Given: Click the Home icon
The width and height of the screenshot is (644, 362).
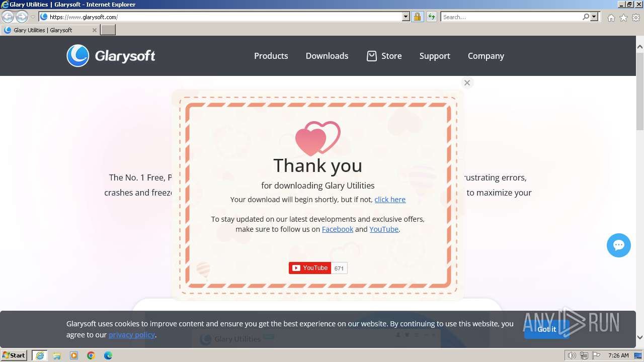Looking at the screenshot, I should pos(611,18).
